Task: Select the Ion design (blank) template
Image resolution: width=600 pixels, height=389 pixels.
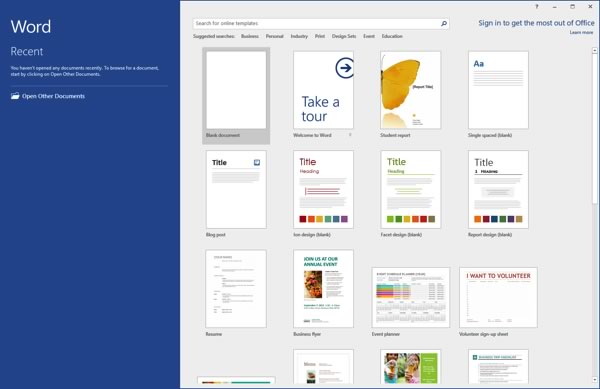Action: 323,194
